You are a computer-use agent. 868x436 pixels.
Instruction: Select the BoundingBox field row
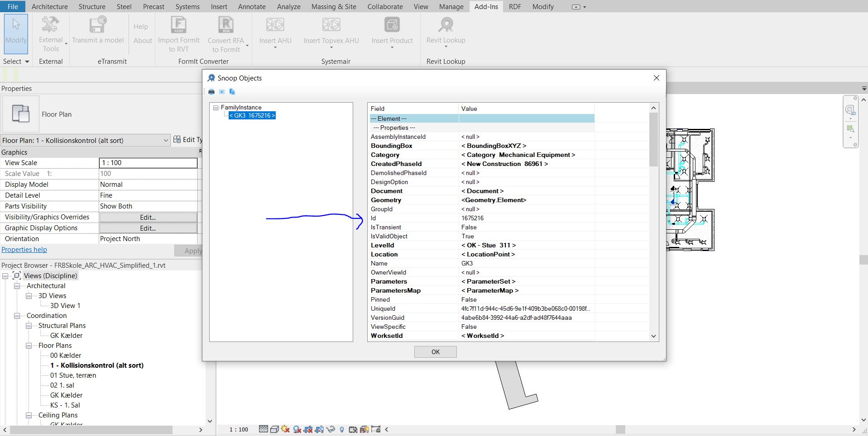(x=482, y=146)
